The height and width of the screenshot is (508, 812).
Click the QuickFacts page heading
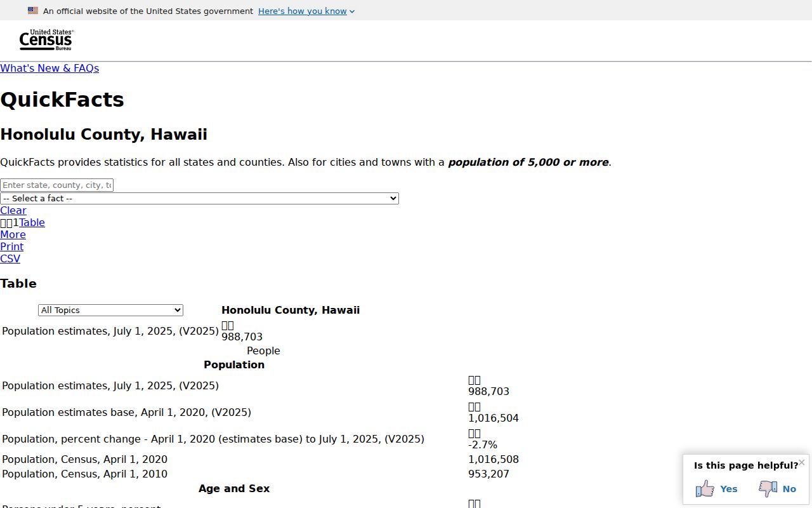pos(62,100)
